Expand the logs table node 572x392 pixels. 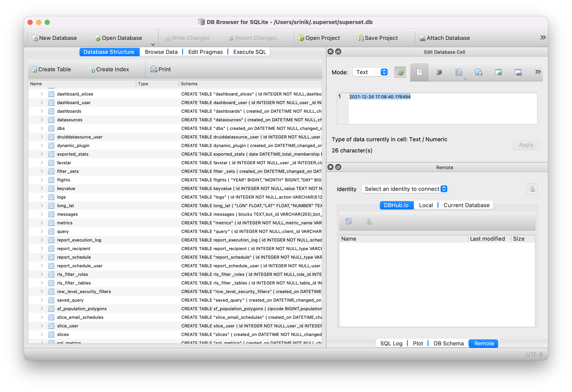[42, 197]
